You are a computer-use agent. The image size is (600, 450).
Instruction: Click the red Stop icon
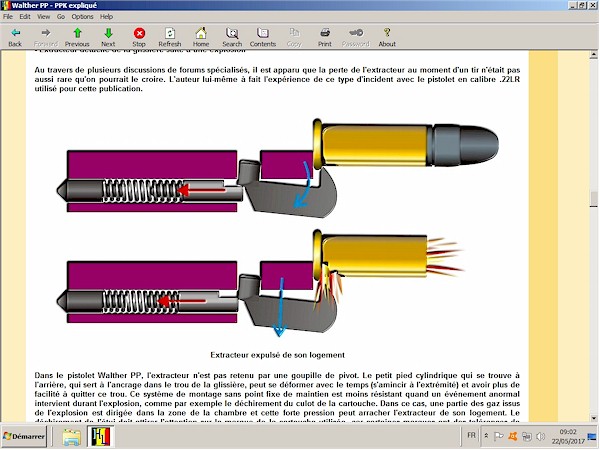[x=139, y=33]
